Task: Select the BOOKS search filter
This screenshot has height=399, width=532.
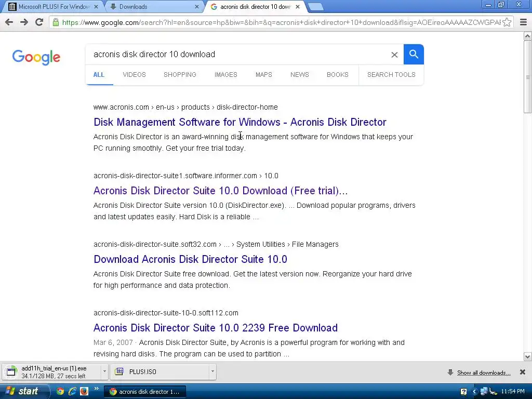Action: click(338, 75)
